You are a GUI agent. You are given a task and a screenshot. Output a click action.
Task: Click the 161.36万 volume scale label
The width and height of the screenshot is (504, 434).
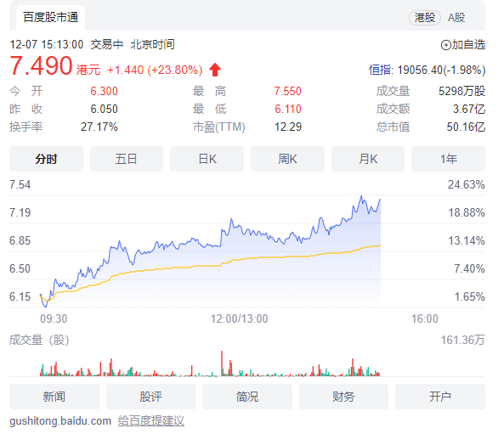(x=463, y=340)
